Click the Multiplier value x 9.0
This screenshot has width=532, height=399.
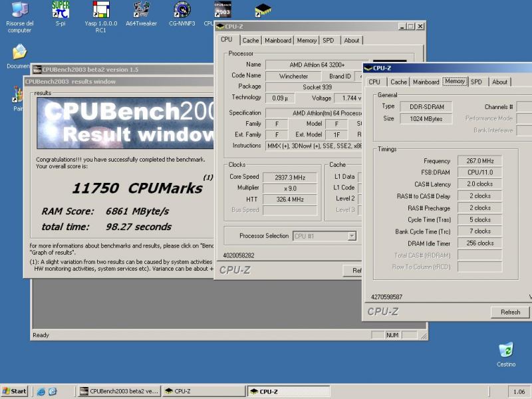(x=290, y=188)
